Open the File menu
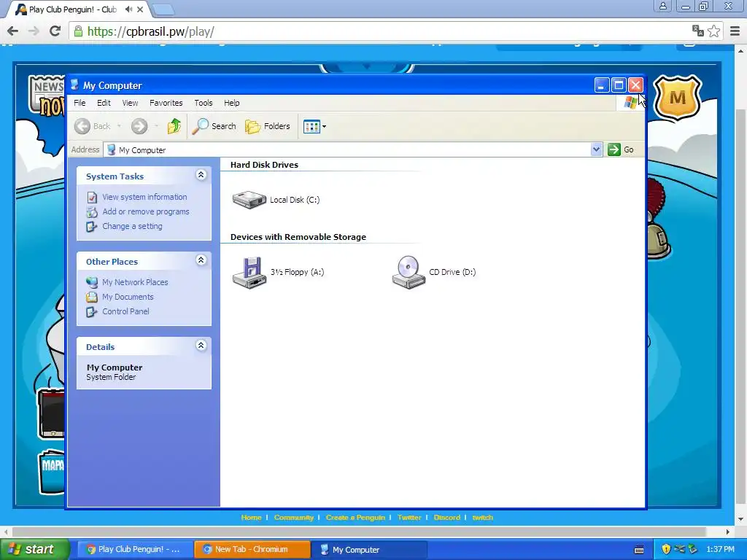This screenshot has width=747, height=560. click(80, 103)
